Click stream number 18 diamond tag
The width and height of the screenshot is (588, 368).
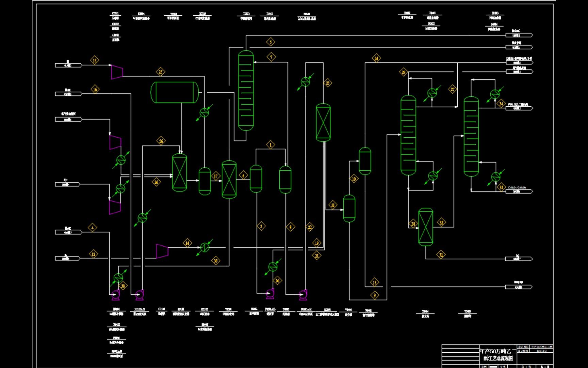point(95,60)
